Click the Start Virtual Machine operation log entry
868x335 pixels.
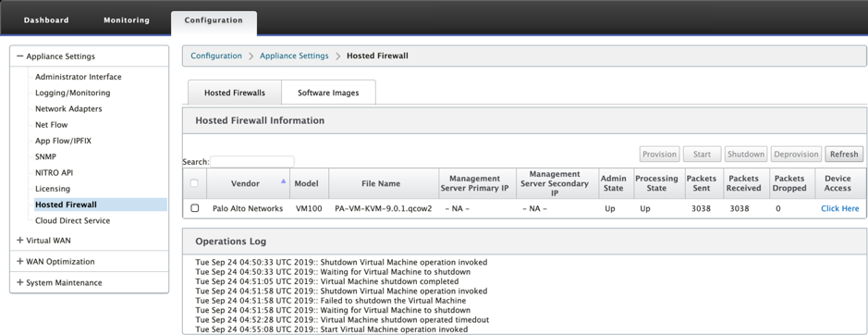[332, 329]
